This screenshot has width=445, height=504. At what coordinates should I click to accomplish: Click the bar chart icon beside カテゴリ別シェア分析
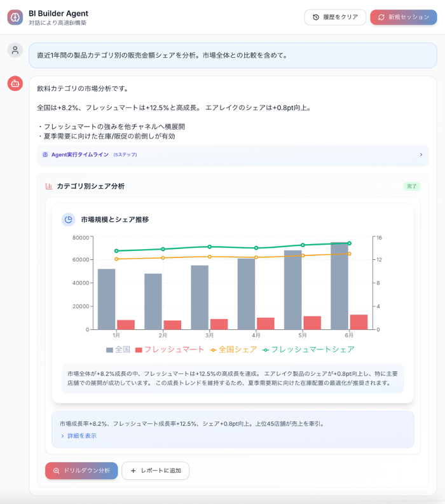click(49, 186)
